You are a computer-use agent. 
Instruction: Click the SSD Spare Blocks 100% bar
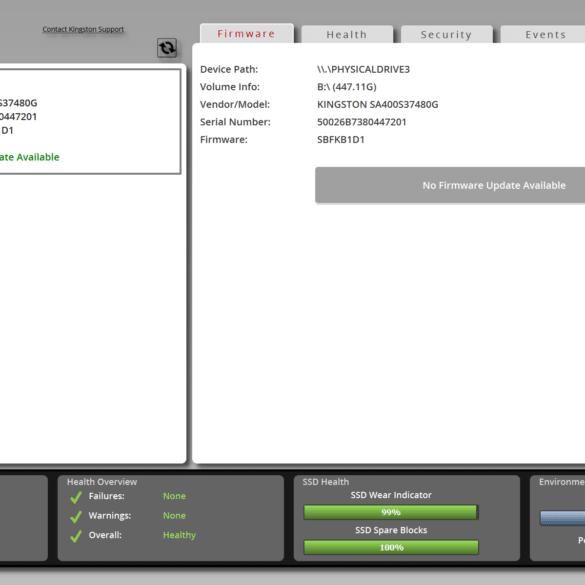pyautogui.click(x=391, y=547)
